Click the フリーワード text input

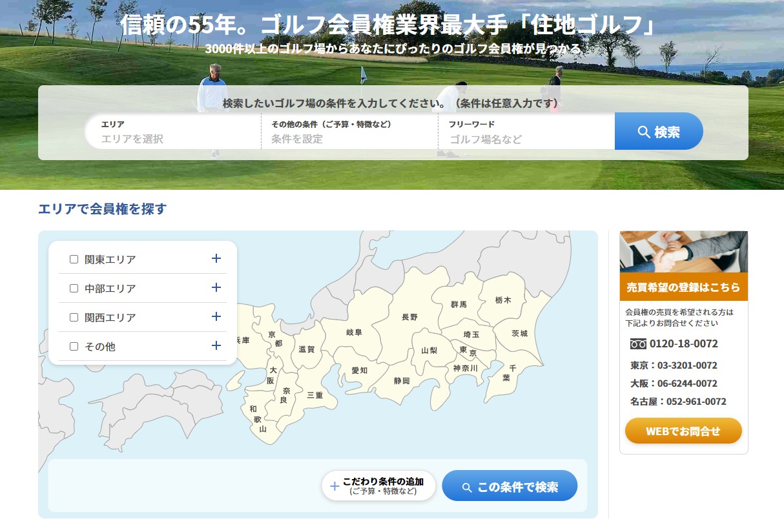(x=526, y=139)
